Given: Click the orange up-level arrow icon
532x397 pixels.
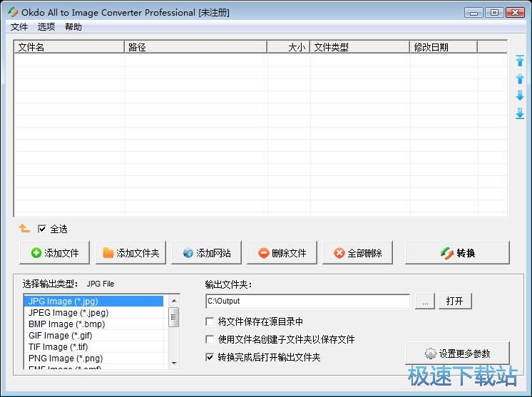Looking at the screenshot, I should [x=24, y=229].
